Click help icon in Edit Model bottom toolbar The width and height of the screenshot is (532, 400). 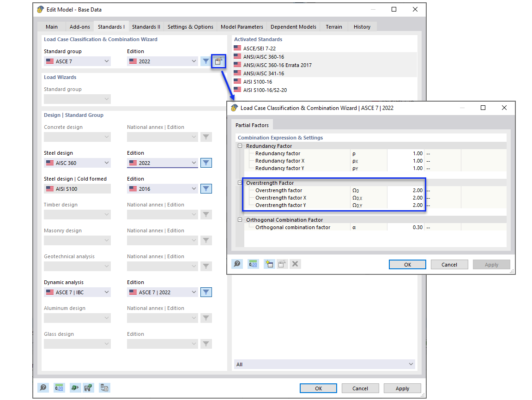43,388
